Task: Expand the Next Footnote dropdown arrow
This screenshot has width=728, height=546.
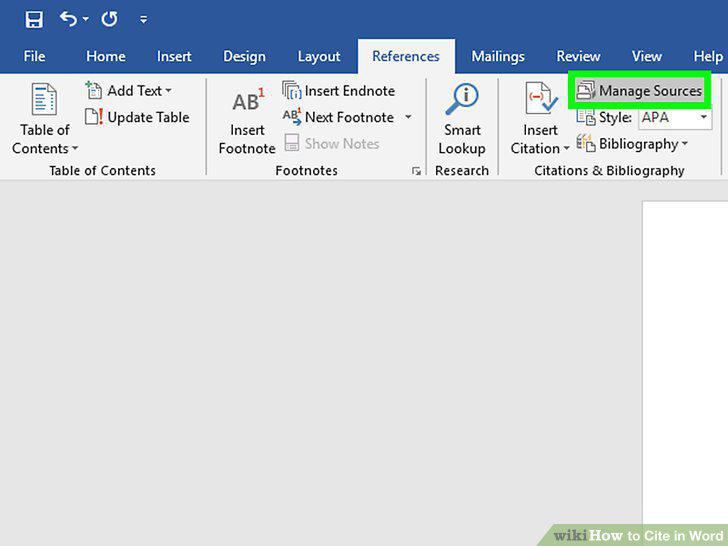Action: coord(408,117)
